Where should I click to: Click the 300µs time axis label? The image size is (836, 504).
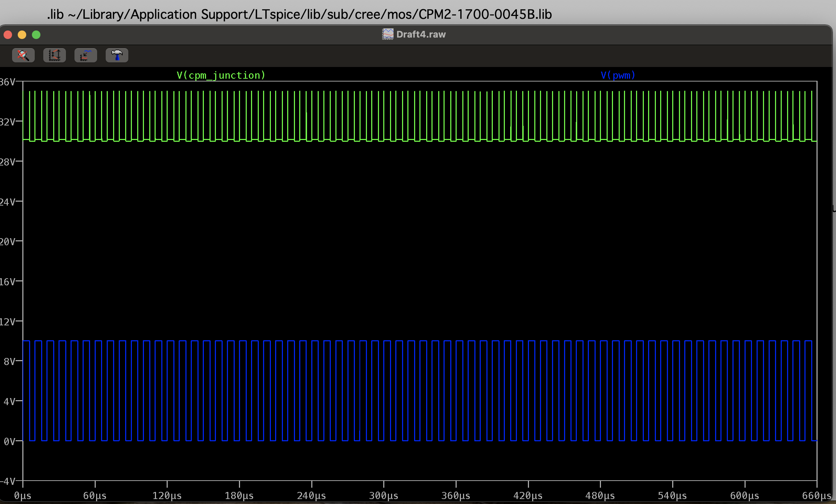pos(384,495)
